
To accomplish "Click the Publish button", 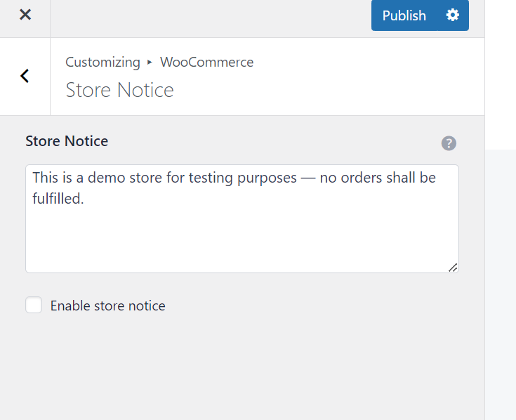I will tap(404, 15).
